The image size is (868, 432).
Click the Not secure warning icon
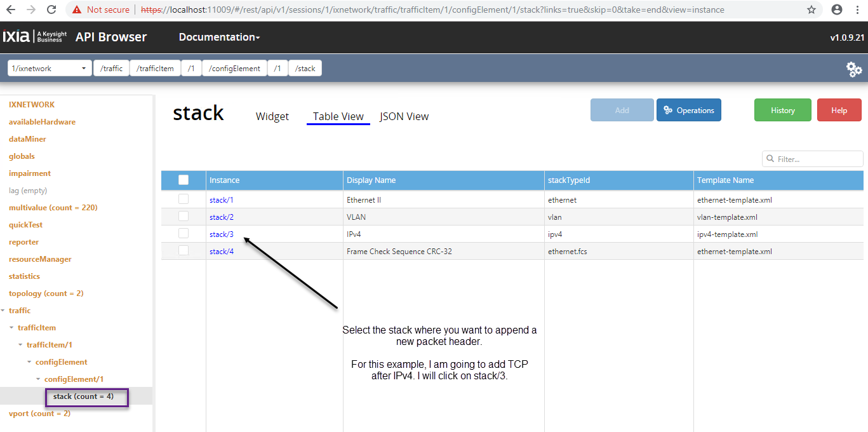77,10
